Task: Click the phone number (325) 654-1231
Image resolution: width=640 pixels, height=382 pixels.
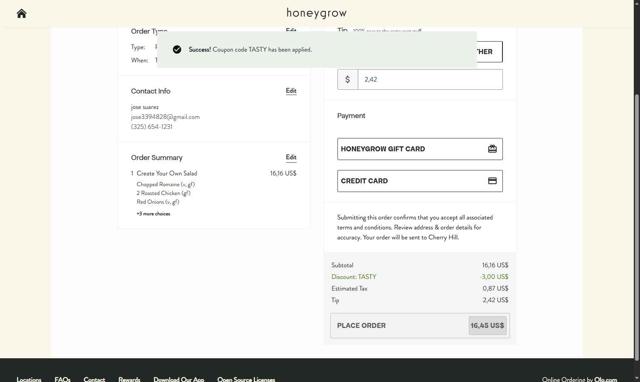Action: 151,127
